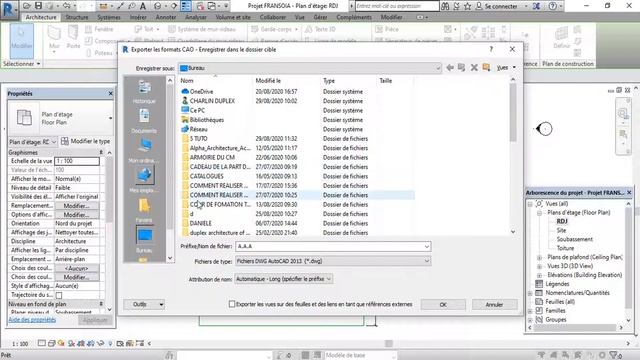
Task: Open the Help question mark icon in the title bar
Action: pos(552,6)
